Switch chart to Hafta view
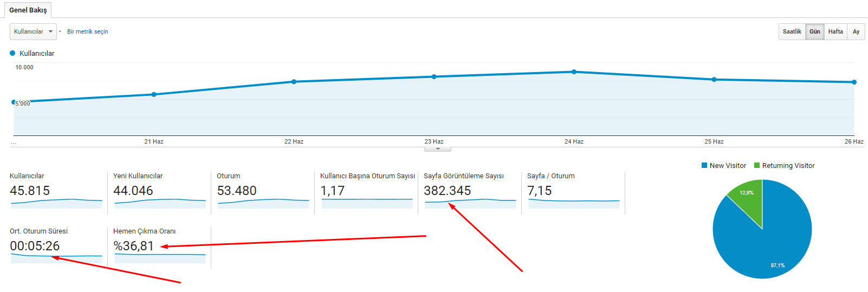 click(x=835, y=31)
